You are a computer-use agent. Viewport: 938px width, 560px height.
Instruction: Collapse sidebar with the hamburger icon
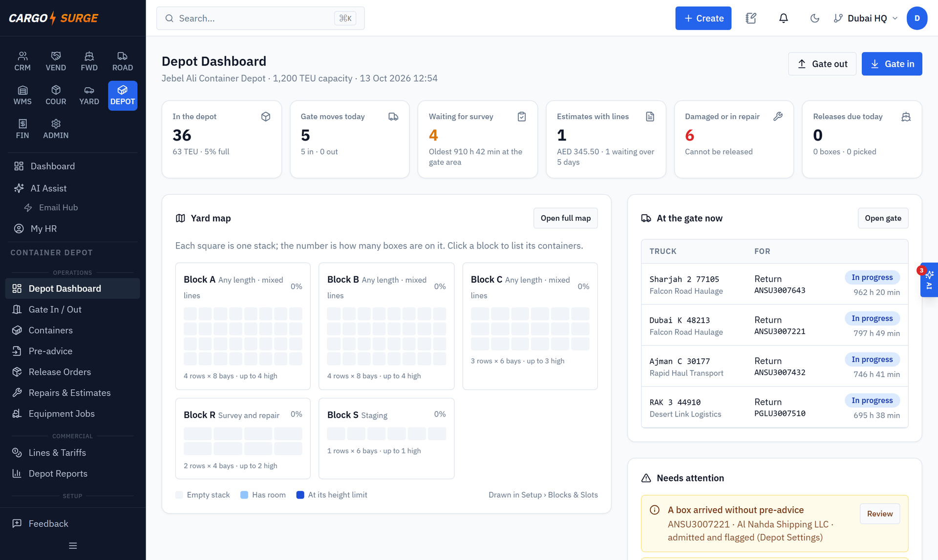coord(73,546)
